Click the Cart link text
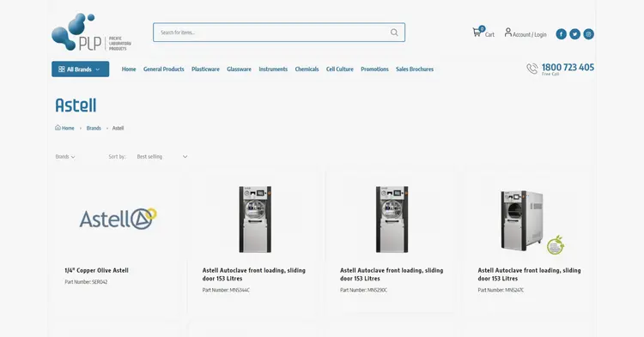644x337 pixels. [x=489, y=34]
